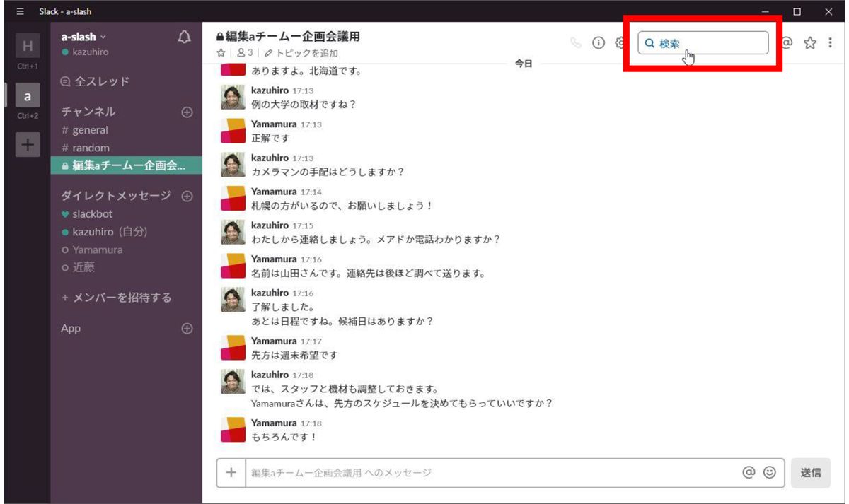Click the 検索 search field
Screen dimensions: 849x504
[x=703, y=42]
